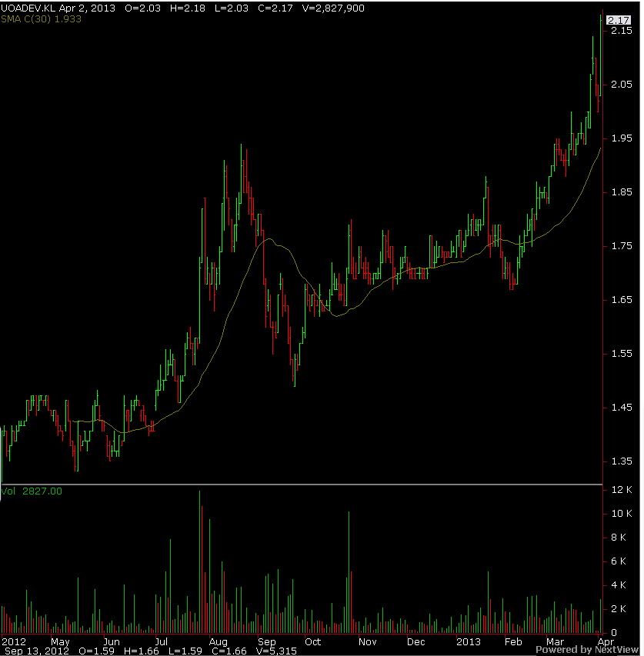Click the gray divider between price and volume panes
The width and height of the screenshot is (644, 656).
tap(302, 485)
